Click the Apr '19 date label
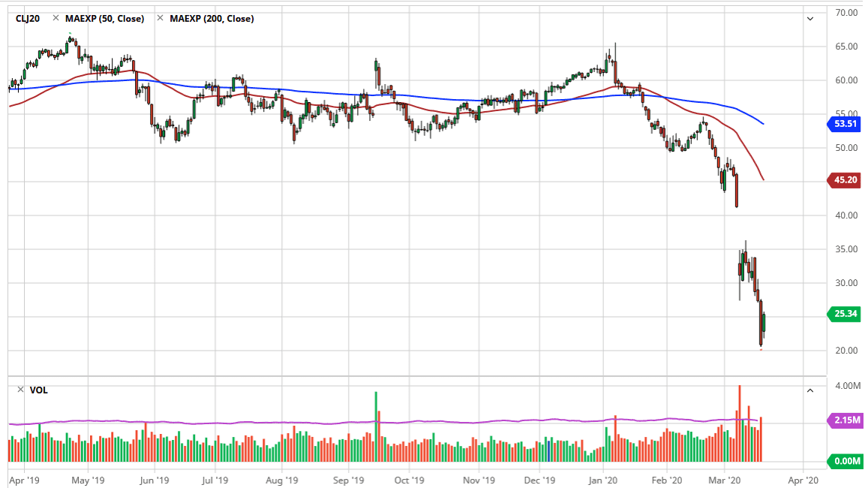Image resolution: width=868 pixels, height=488 pixels. (x=24, y=480)
